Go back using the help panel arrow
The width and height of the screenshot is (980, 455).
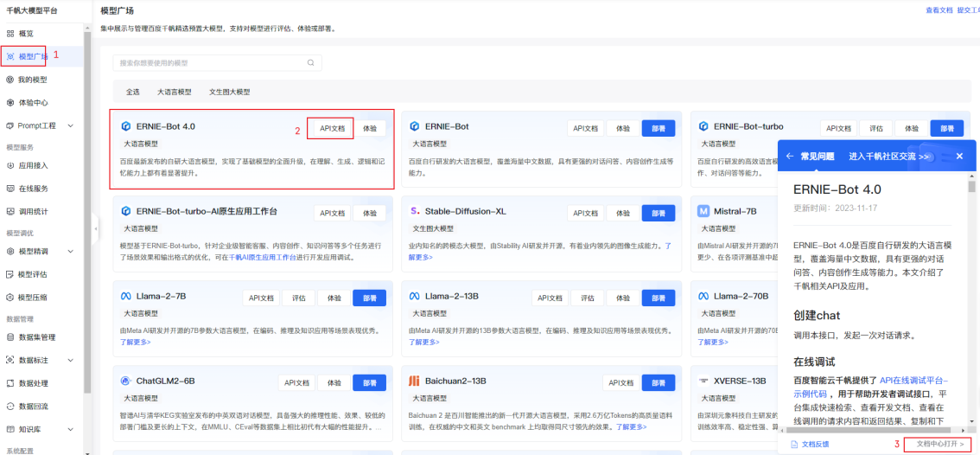point(790,156)
